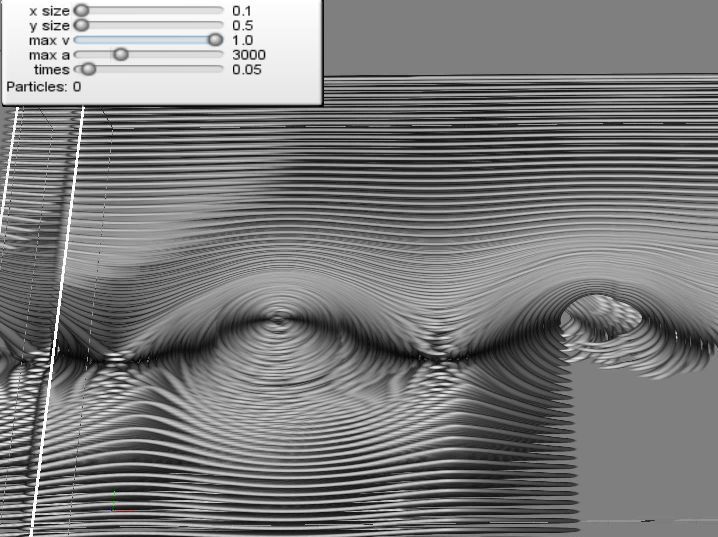The image size is (718, 537).
Task: Click the y size value 0.5
Action: pyautogui.click(x=242, y=25)
